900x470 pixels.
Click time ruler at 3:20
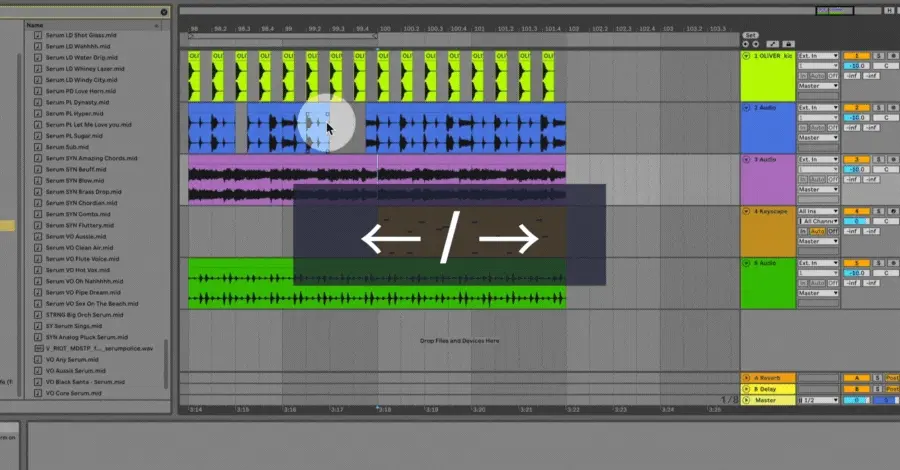(x=478, y=410)
